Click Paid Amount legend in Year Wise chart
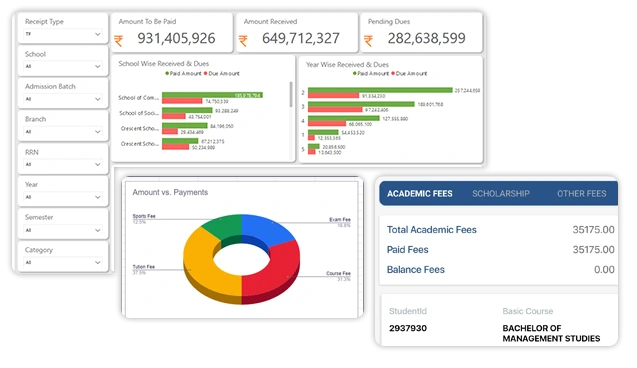 point(371,74)
